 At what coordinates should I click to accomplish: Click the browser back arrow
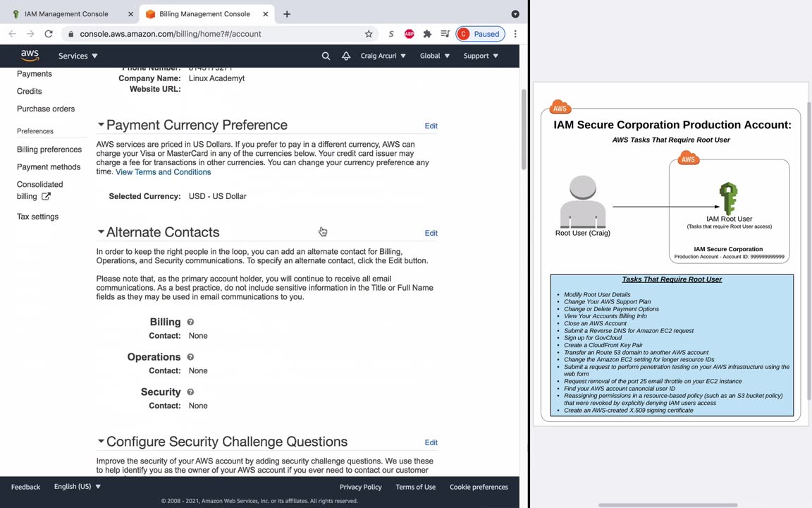click(13, 34)
